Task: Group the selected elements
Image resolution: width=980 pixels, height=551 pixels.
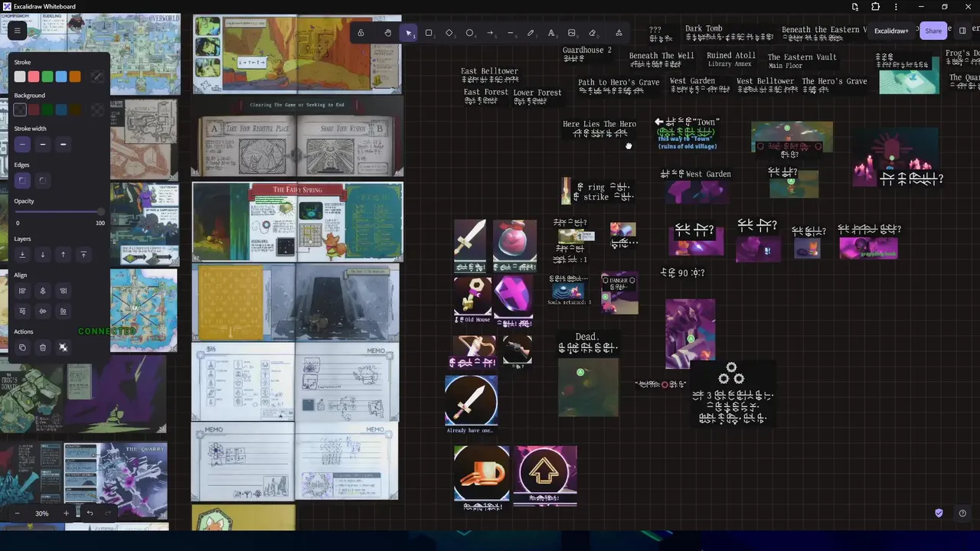Action: [x=63, y=347]
